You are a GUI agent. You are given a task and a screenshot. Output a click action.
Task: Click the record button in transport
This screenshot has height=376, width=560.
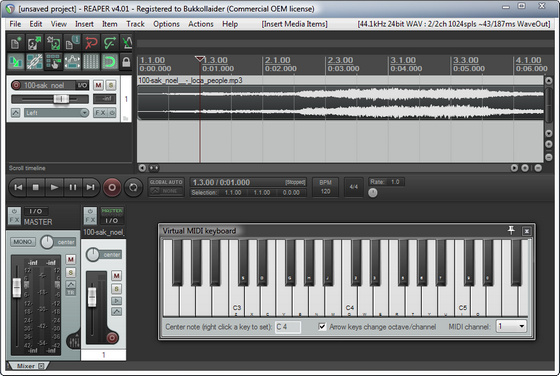pos(112,187)
